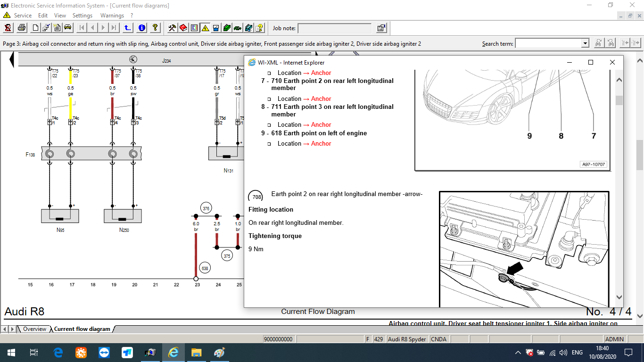Click the document with checkmark toolbar icon
This screenshot has width=644, height=362.
[46, 28]
